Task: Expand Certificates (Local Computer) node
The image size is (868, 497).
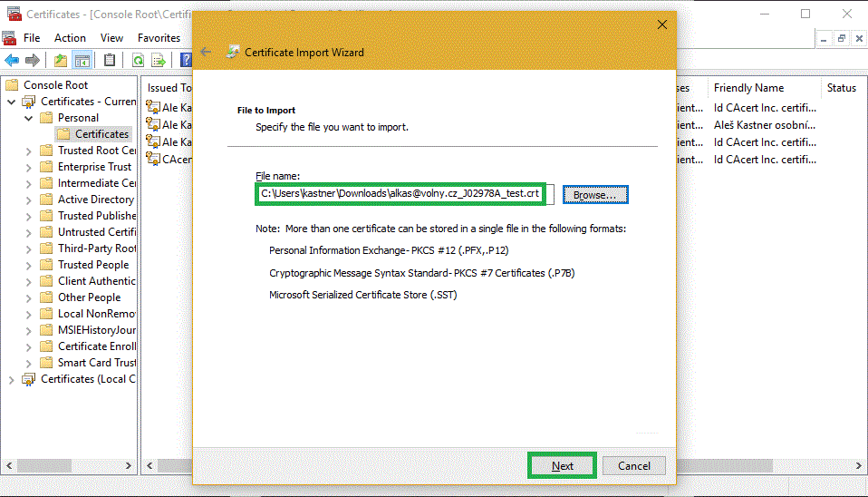Action: click(x=11, y=379)
